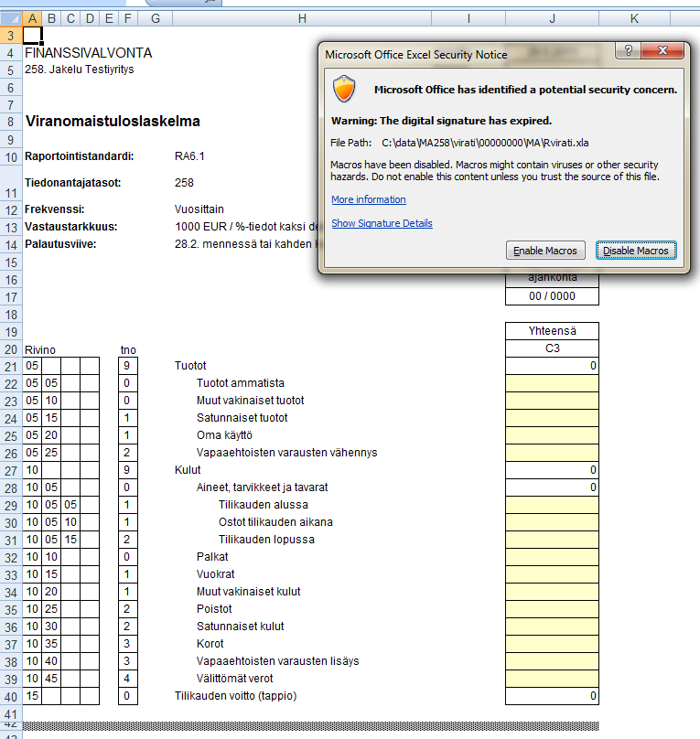700x739 pixels.
Task: Click the Tuotot row label
Action: click(x=190, y=366)
